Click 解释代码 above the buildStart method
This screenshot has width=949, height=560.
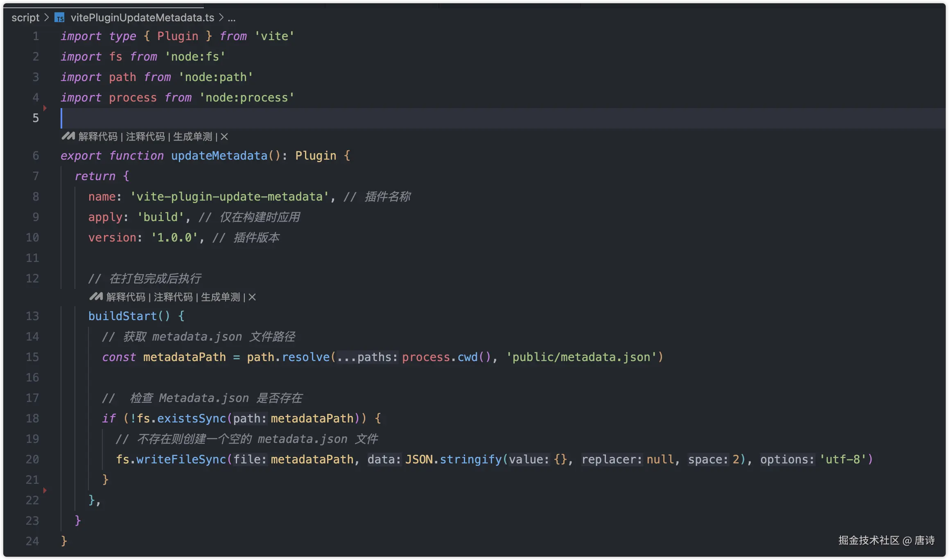tap(126, 297)
